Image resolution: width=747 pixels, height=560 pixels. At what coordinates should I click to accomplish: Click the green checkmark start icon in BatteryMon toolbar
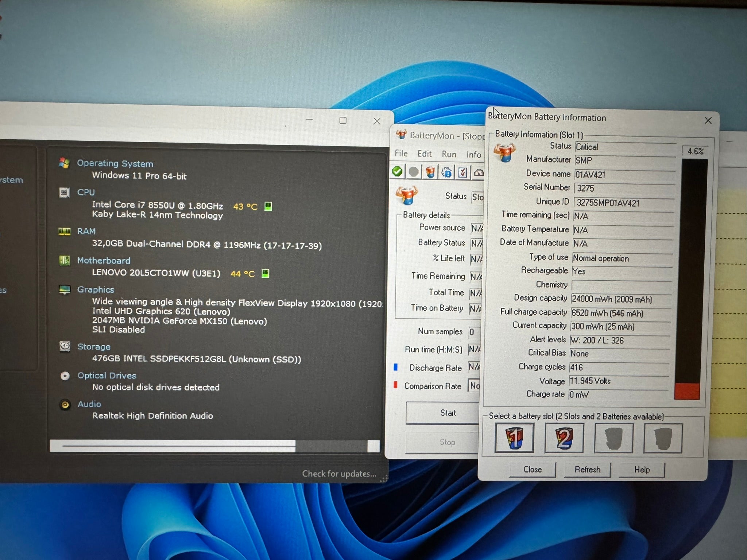(398, 171)
